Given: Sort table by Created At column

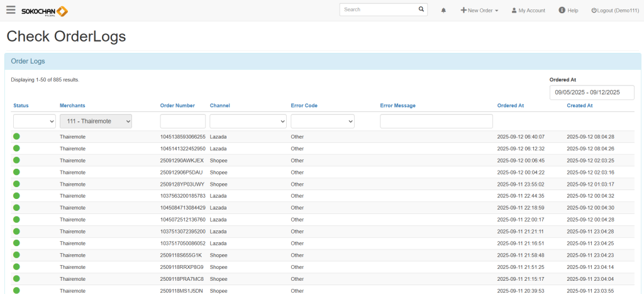Looking at the screenshot, I should click(x=579, y=105).
